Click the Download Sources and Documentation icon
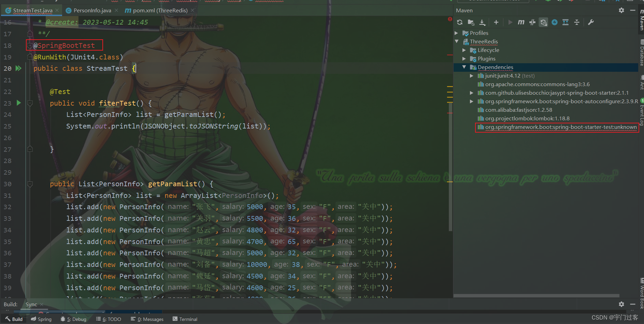 (x=482, y=22)
